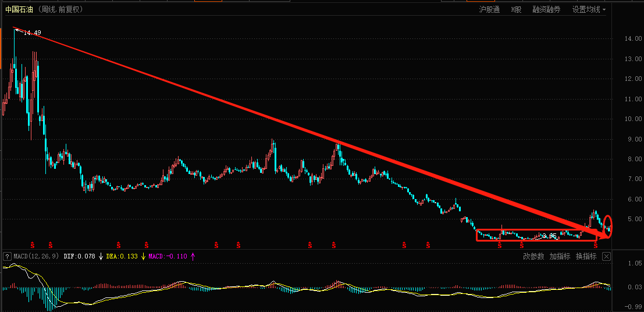Click 换指标 to switch indicator
The width and height of the screenshot is (644, 312).
(586, 256)
